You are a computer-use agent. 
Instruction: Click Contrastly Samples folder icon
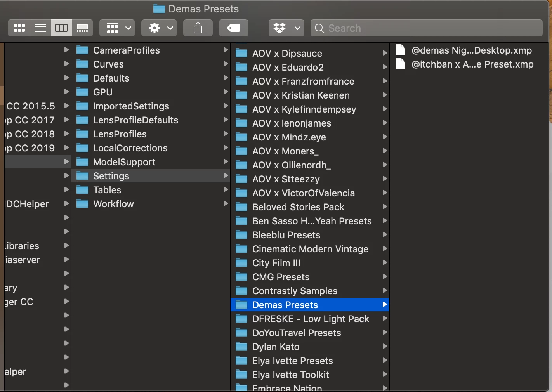(241, 291)
